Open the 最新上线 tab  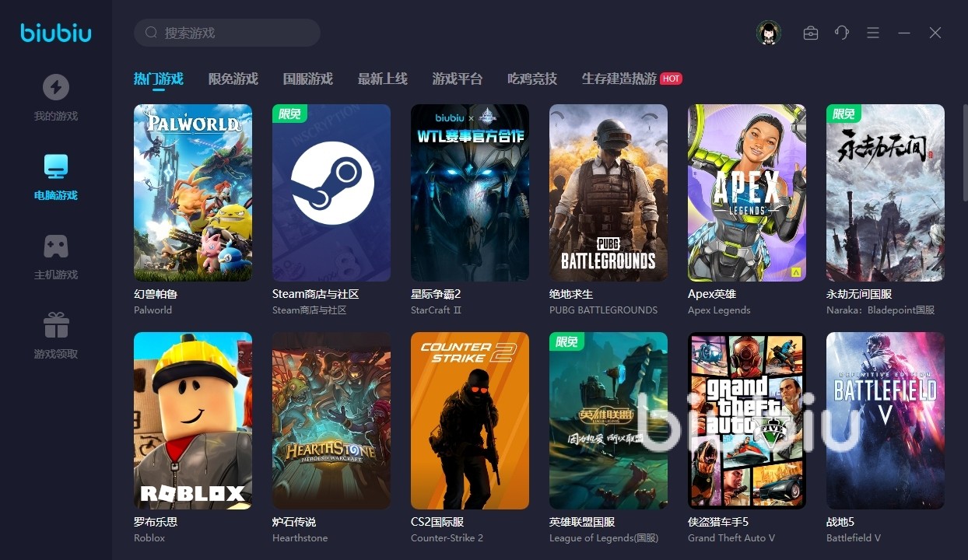(x=382, y=79)
